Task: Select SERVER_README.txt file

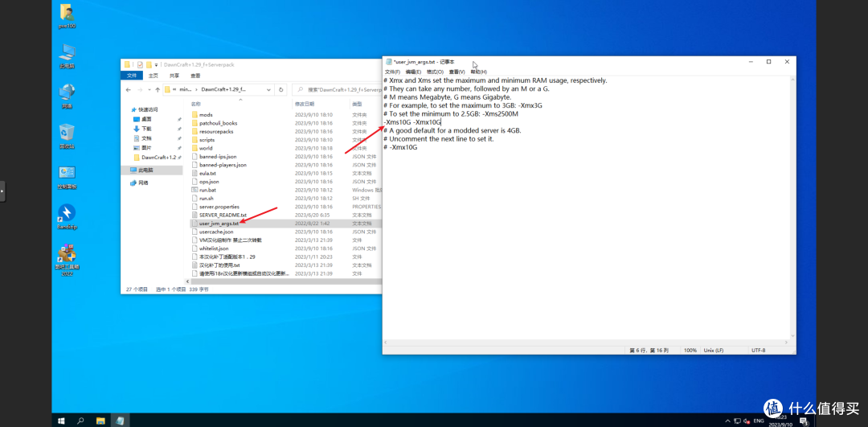Action: click(223, 215)
